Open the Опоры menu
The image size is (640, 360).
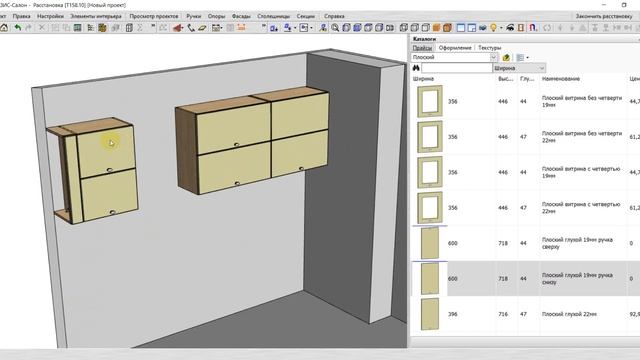click(x=216, y=16)
